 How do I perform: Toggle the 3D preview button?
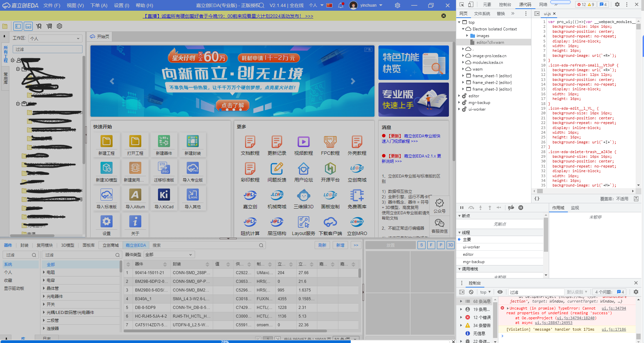tap(450, 245)
